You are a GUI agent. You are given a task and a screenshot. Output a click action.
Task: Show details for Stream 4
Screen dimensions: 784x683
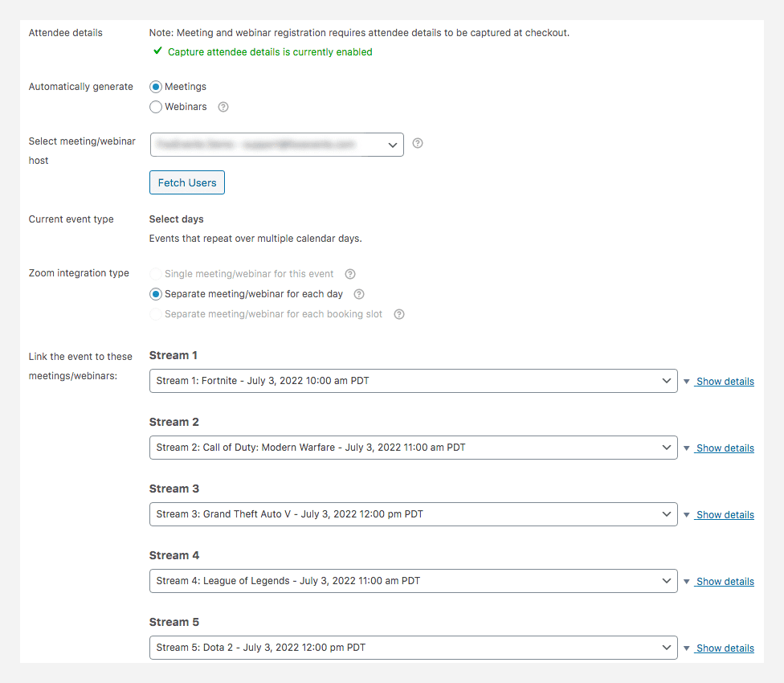[x=725, y=582]
